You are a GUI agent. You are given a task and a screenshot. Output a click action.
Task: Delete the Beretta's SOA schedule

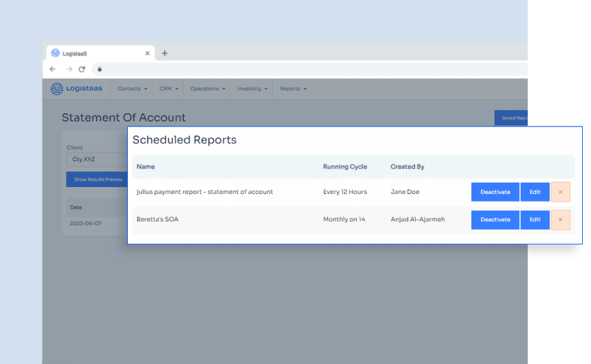click(x=560, y=220)
